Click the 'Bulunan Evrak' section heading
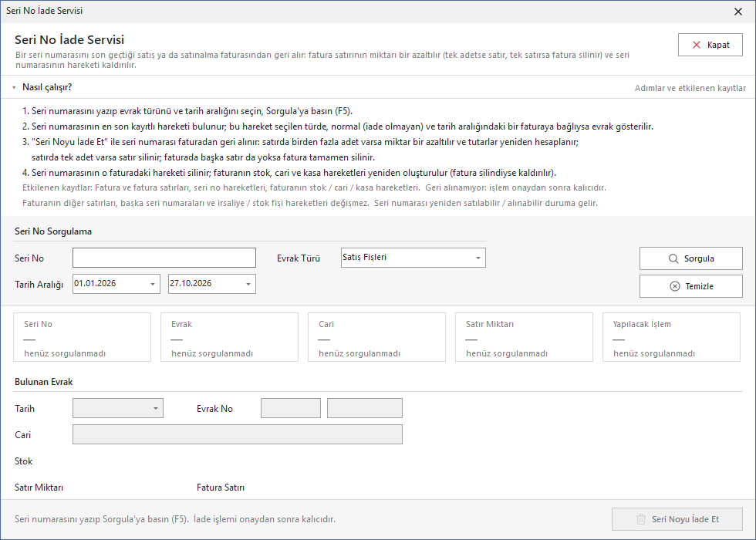756x540 pixels. click(x=44, y=382)
